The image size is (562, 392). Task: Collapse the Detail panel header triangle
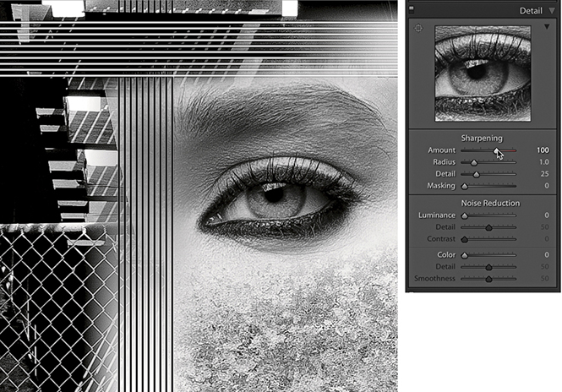pos(553,11)
